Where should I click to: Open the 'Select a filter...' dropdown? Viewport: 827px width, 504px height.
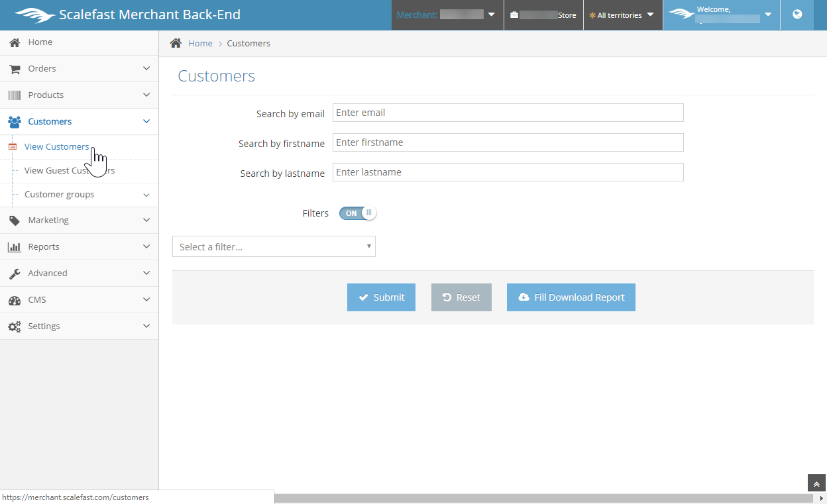click(274, 246)
